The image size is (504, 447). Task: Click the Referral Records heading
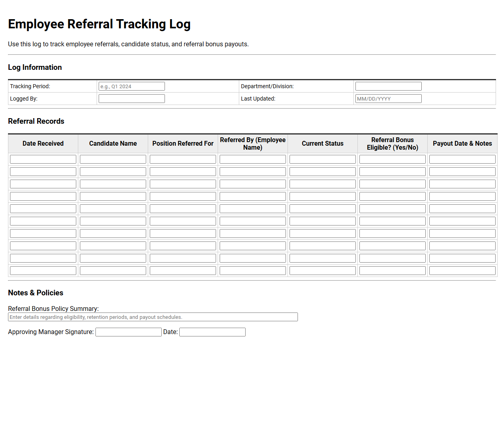pyautogui.click(x=36, y=121)
